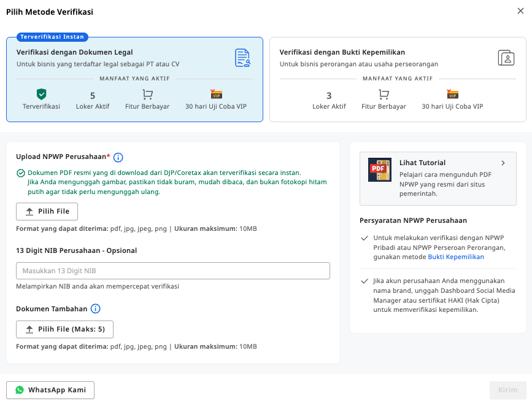Image resolution: width=532 pixels, height=404 pixels.
Task: Click VIP ticket icon in Dokumen Legal card
Action: tap(216, 94)
